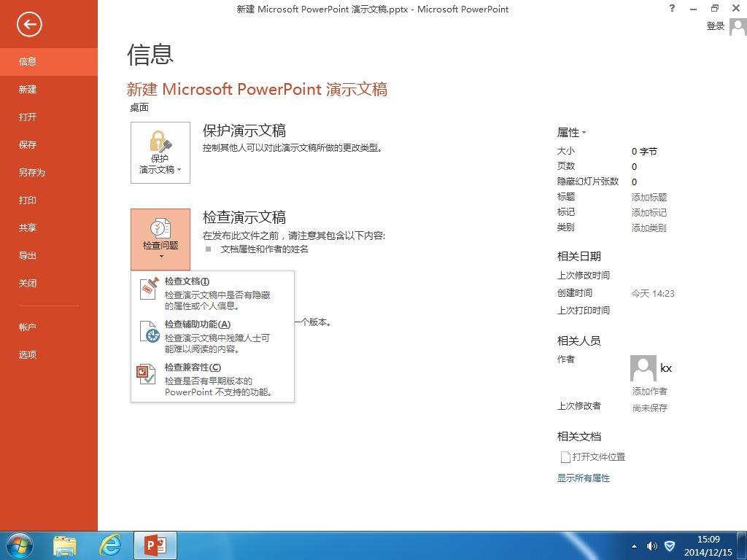
Task: Launch Internet Explorer from the taskbar
Action: point(111,545)
